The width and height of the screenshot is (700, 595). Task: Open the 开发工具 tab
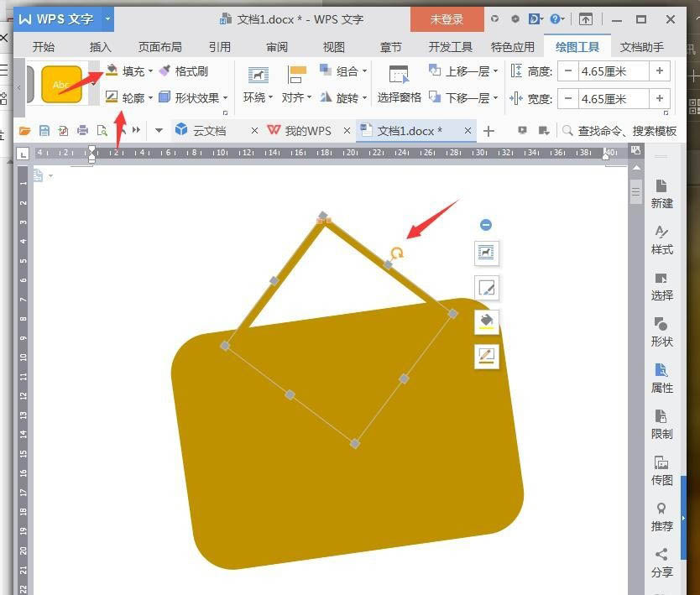(x=450, y=47)
